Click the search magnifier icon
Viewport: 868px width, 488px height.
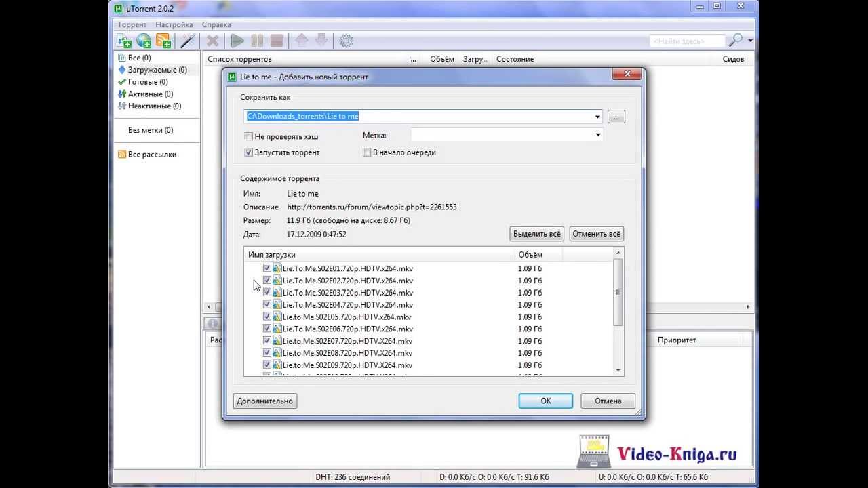click(735, 41)
